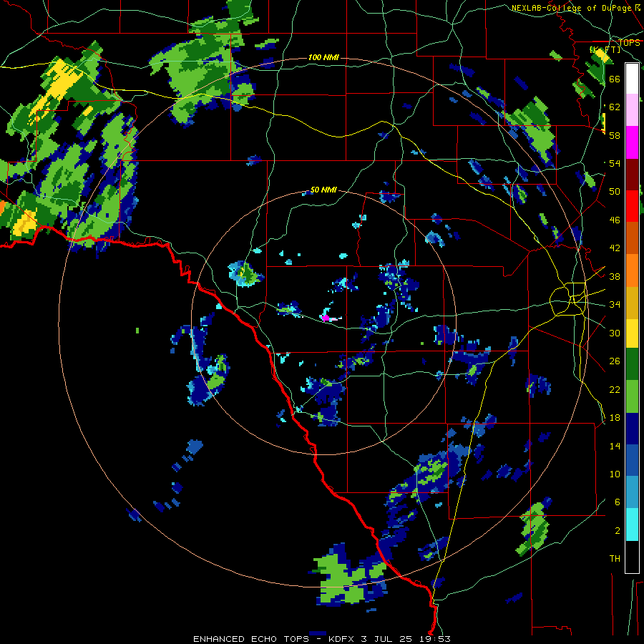This screenshot has height=644, width=644.
Task: Click the 3 JUL 25 date in caption
Action: [386, 639]
